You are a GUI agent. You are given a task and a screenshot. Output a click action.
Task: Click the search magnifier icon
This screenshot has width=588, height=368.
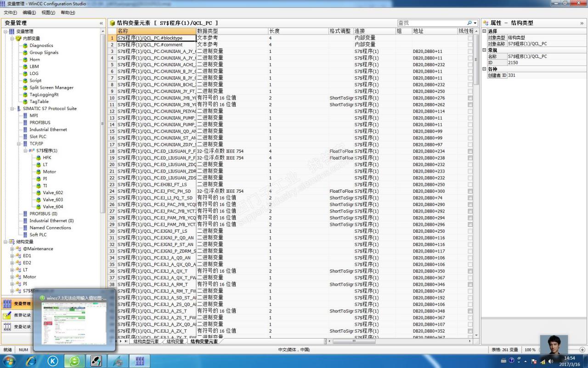tap(469, 23)
